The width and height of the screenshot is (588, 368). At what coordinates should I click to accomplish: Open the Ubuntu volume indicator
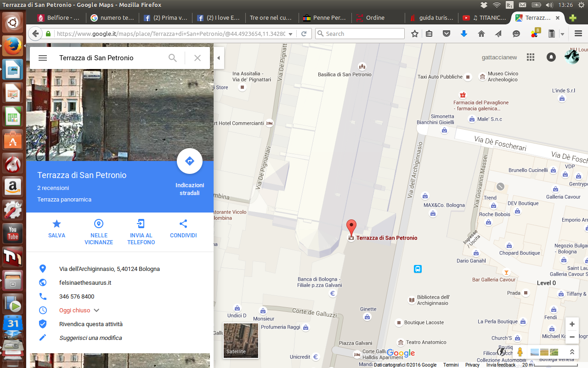click(x=549, y=5)
